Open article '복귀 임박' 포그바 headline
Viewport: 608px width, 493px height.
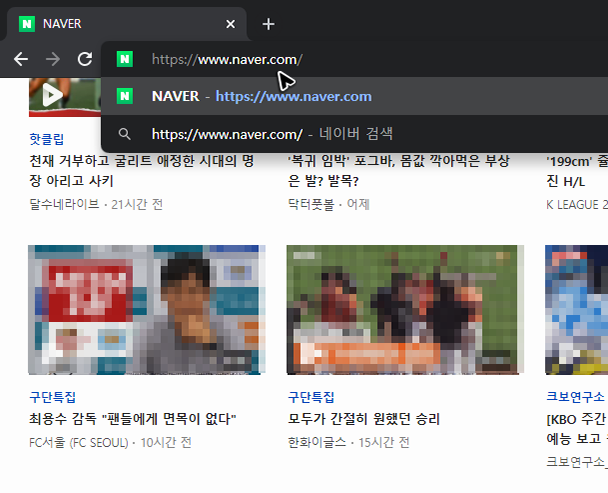click(399, 171)
